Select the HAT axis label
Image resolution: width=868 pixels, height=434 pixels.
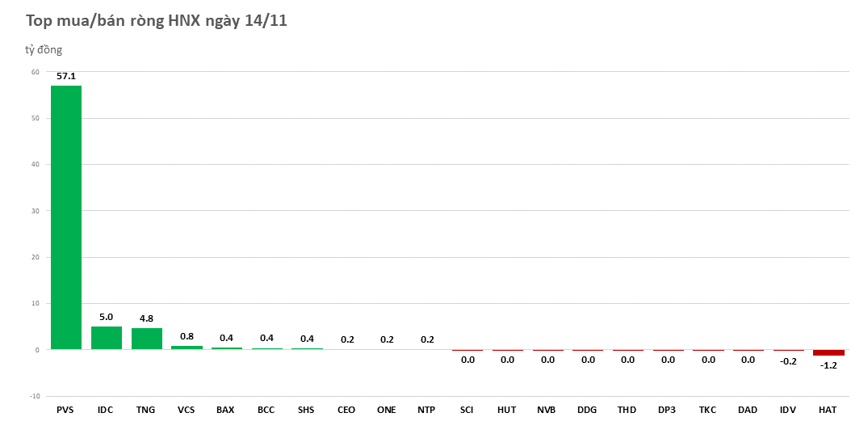click(828, 410)
